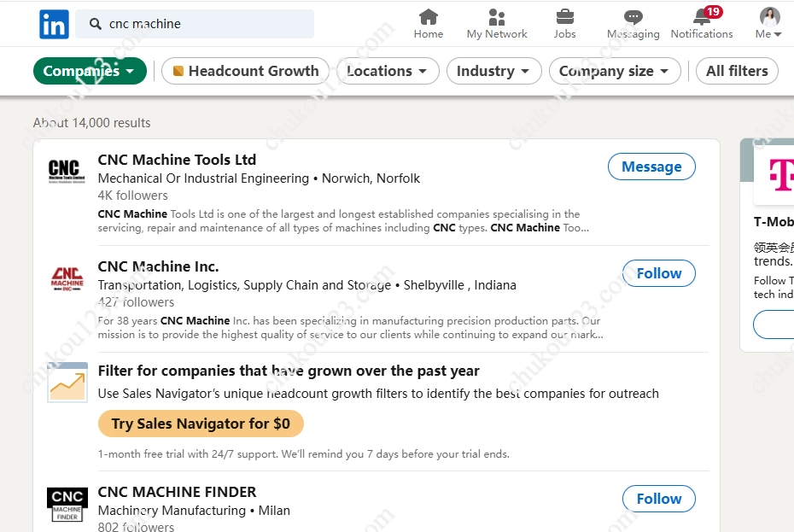Expand the Company size dropdown
The width and height of the screenshot is (794, 532).
(x=614, y=71)
